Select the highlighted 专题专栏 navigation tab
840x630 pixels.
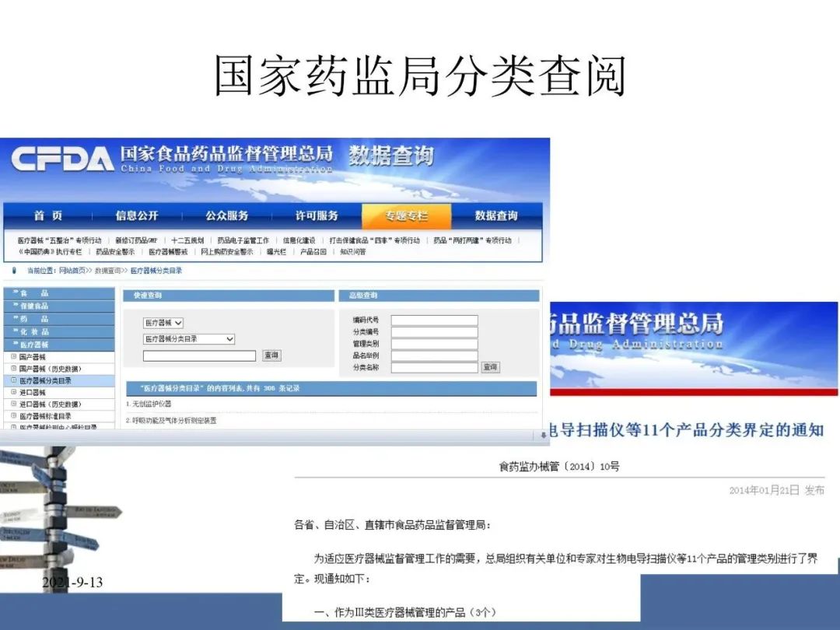click(407, 215)
